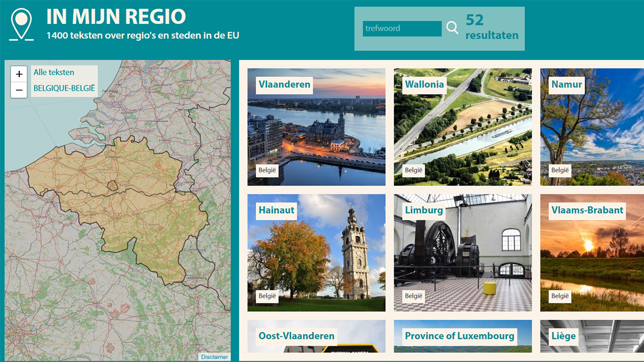Click the België tag on Vlaanderen card
The image size is (644, 362).
pos(267,170)
